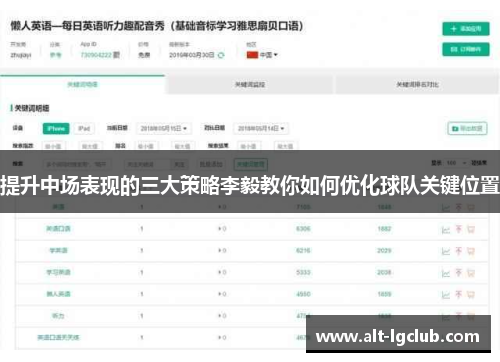Open the 懒人英语 keyword link
Screen dimensions: 500x362
pos(58,294)
